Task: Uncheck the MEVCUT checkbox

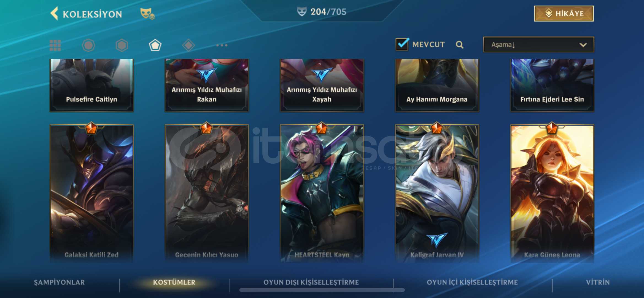Action: coord(402,44)
